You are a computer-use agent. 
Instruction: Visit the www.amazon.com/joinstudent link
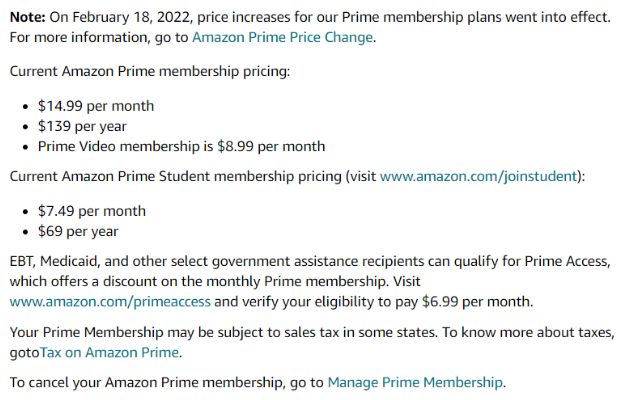coord(479,176)
